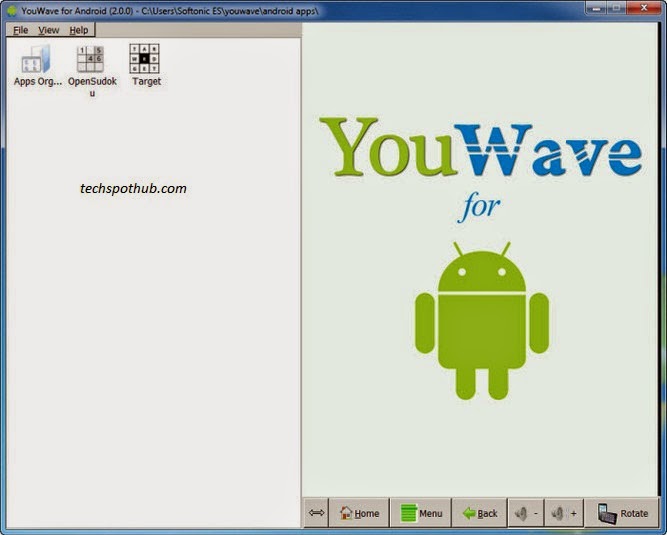
Task: Rotate the Android screen
Action: click(x=622, y=513)
